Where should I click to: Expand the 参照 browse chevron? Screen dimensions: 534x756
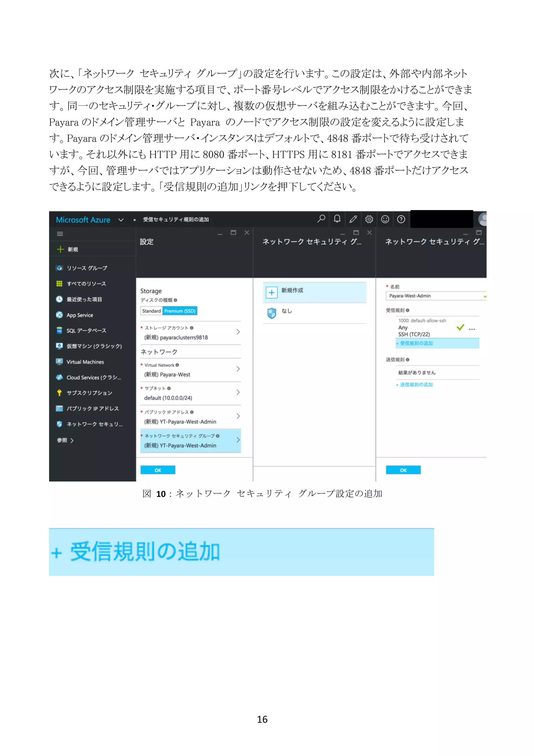click(72, 440)
